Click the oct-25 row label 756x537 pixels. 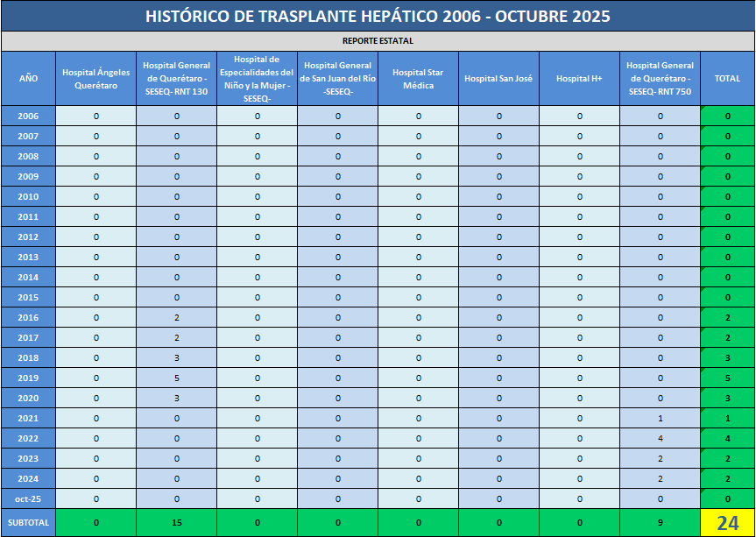[x=28, y=498]
